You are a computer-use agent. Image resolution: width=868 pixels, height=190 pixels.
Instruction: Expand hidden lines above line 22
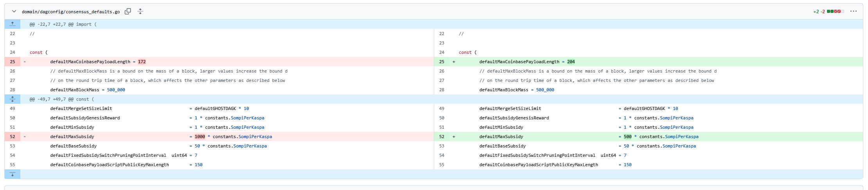coord(13,24)
